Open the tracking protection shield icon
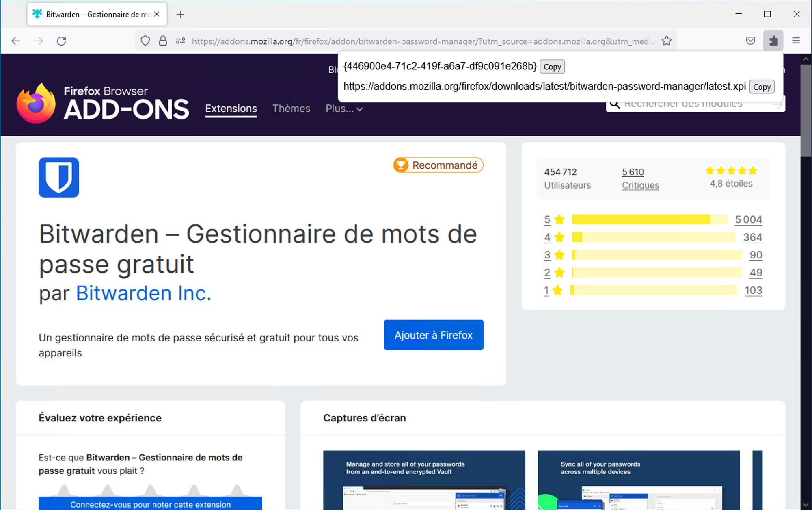The image size is (812, 510). point(145,41)
